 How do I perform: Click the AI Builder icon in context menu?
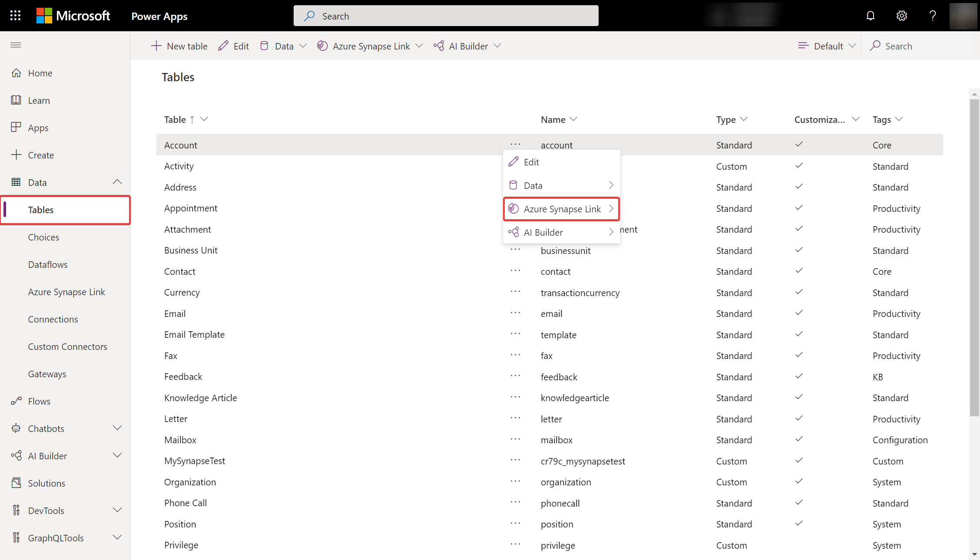[513, 232]
